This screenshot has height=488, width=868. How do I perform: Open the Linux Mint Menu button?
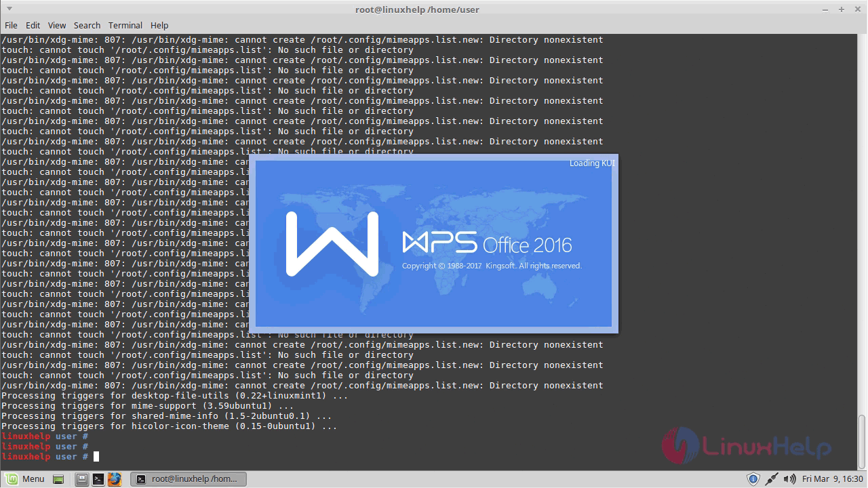24,479
